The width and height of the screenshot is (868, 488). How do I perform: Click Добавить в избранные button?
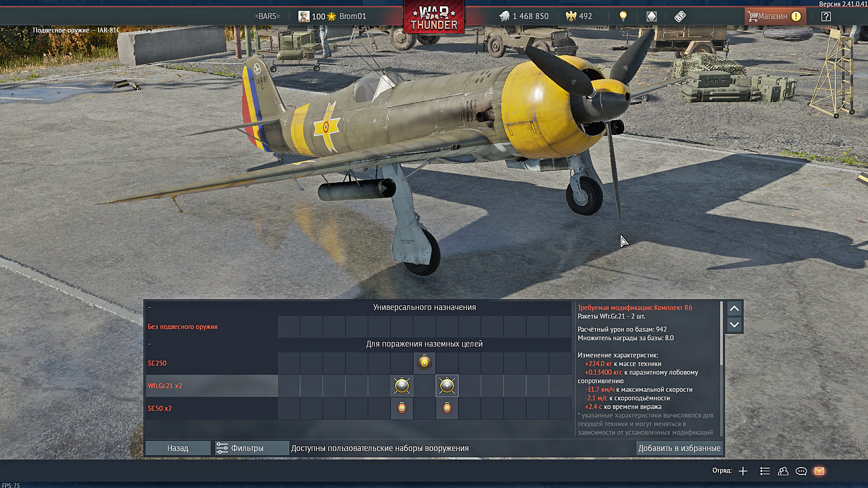679,448
